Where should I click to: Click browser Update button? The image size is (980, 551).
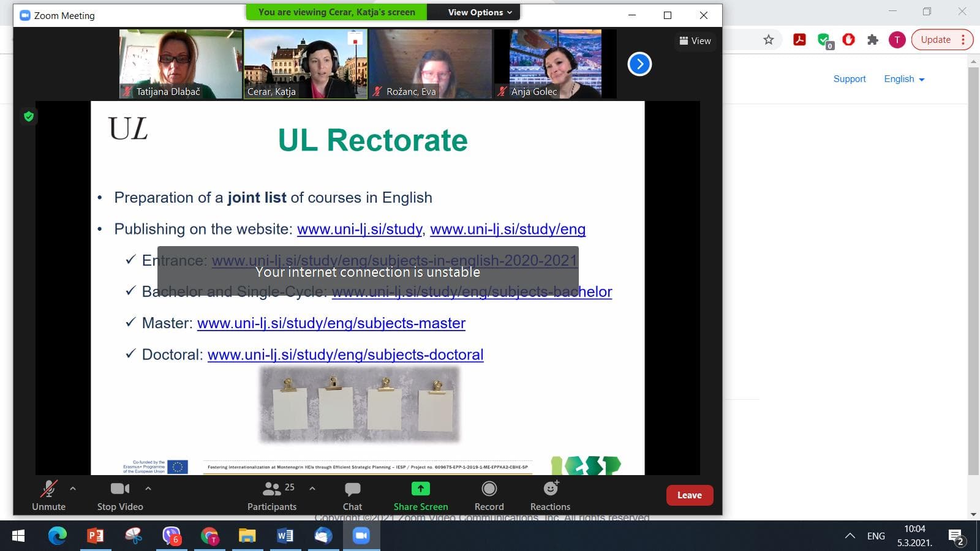tap(942, 40)
